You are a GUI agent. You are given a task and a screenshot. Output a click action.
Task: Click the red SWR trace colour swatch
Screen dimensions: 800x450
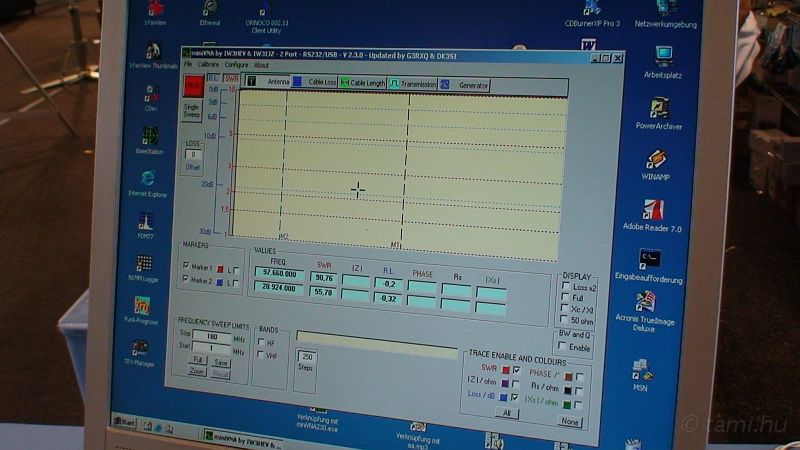[x=504, y=370]
